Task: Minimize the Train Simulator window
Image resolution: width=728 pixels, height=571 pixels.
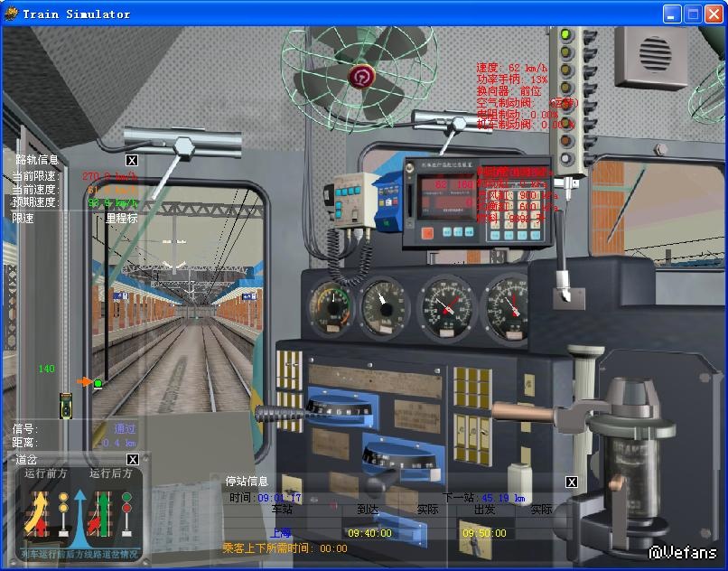Action: 671,14
